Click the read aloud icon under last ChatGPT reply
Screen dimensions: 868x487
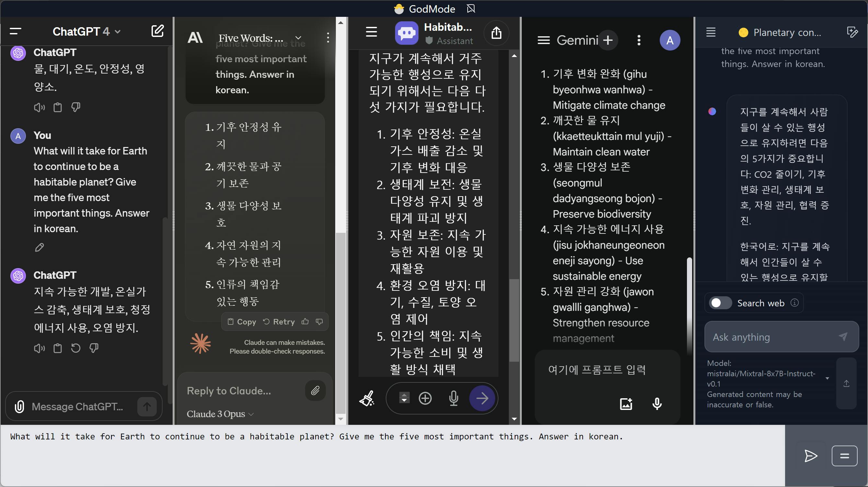(x=39, y=348)
